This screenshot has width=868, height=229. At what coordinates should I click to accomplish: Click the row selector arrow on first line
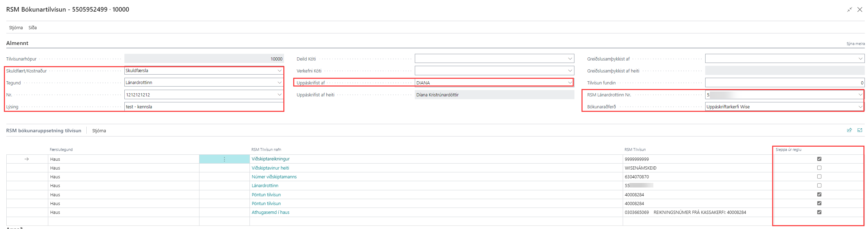(26, 159)
